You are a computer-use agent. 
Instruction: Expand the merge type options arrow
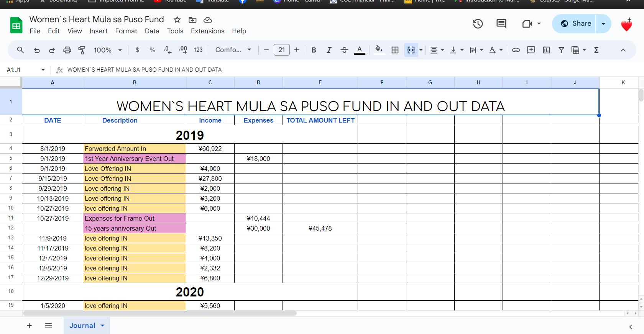pyautogui.click(x=421, y=50)
